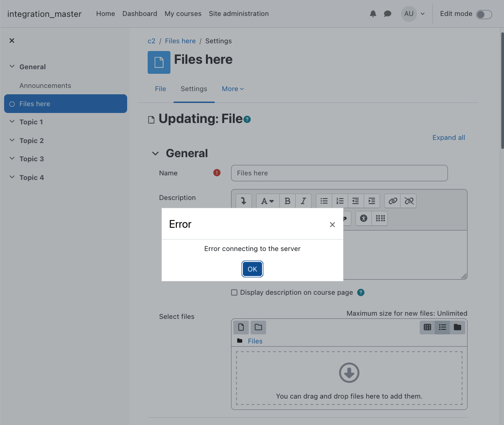Switch to the Settings tab

tap(194, 89)
